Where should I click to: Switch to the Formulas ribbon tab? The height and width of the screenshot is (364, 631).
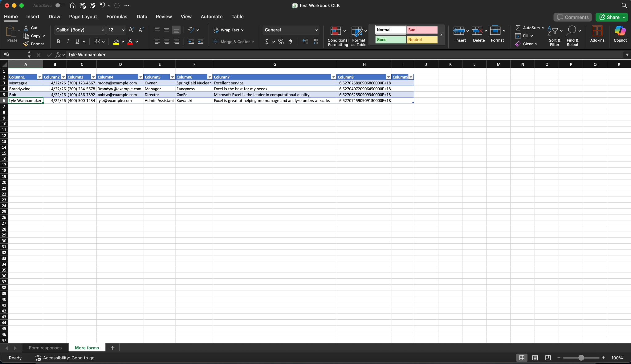click(x=117, y=17)
